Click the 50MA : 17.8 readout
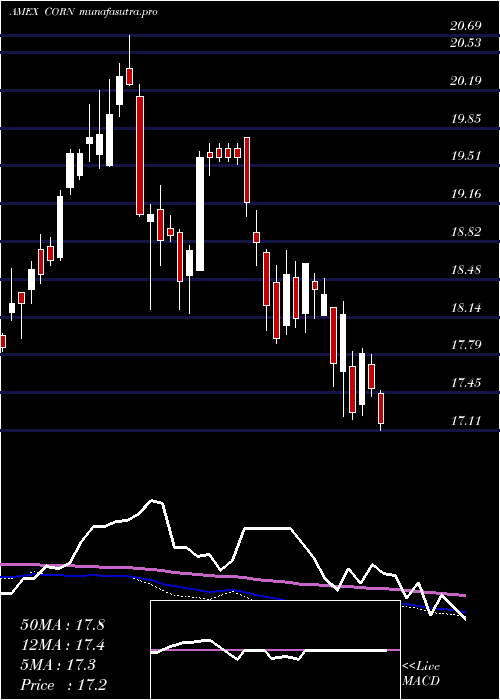Screen dimensions: 500x700 (62, 625)
